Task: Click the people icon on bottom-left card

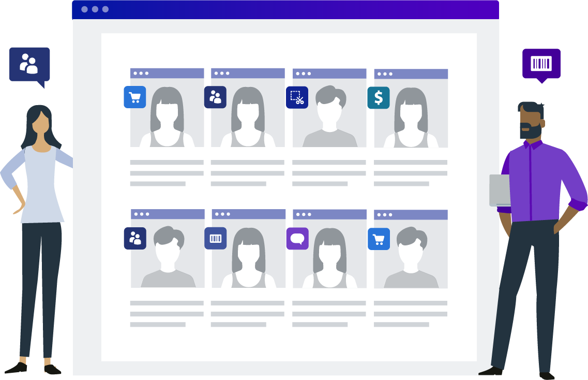Action: 135,238
